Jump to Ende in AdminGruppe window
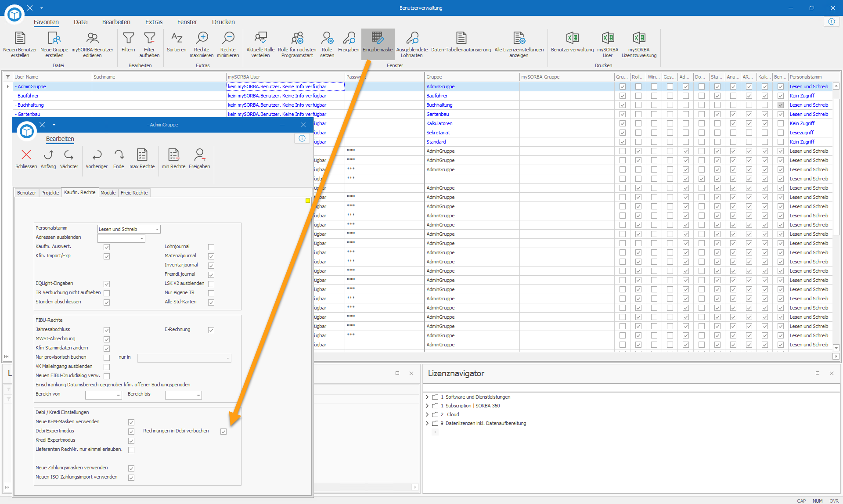The image size is (843, 504). pos(119,159)
